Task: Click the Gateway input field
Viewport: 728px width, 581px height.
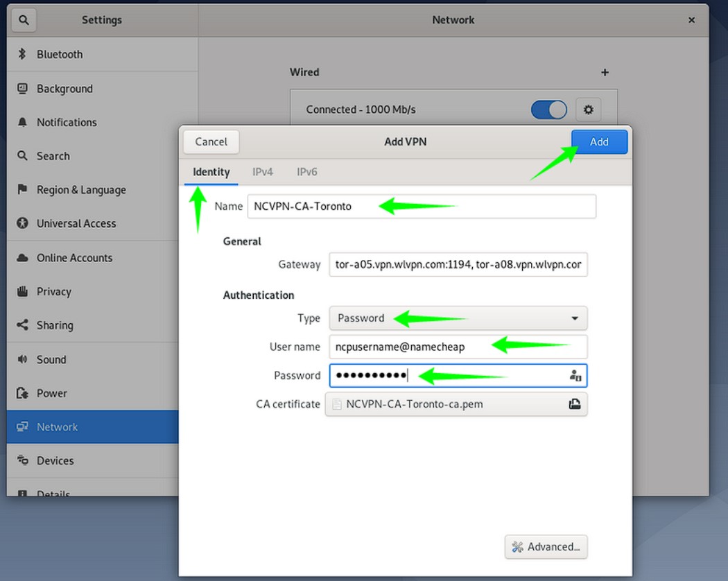Action: point(458,264)
